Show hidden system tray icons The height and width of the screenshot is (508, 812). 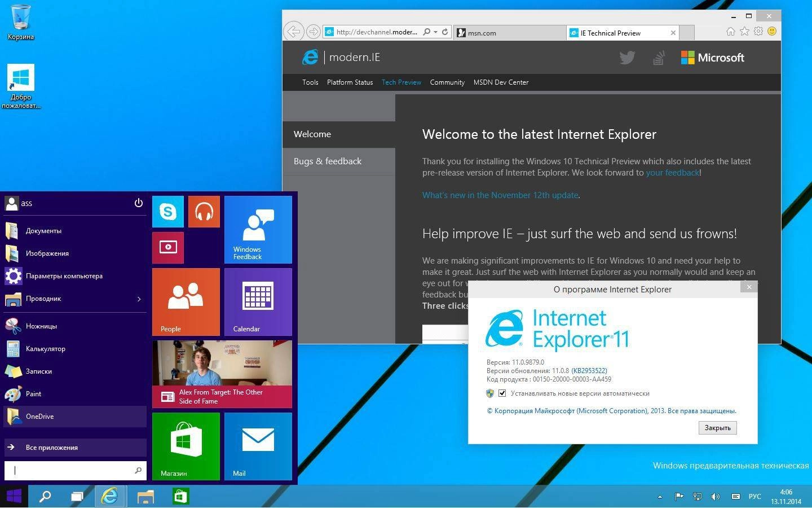point(660,497)
